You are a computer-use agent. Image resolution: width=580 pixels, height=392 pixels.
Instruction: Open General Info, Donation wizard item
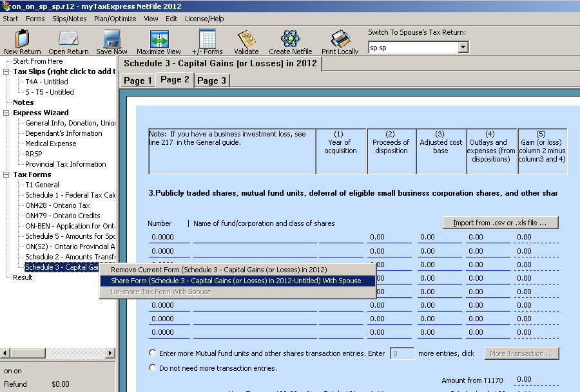pos(70,124)
